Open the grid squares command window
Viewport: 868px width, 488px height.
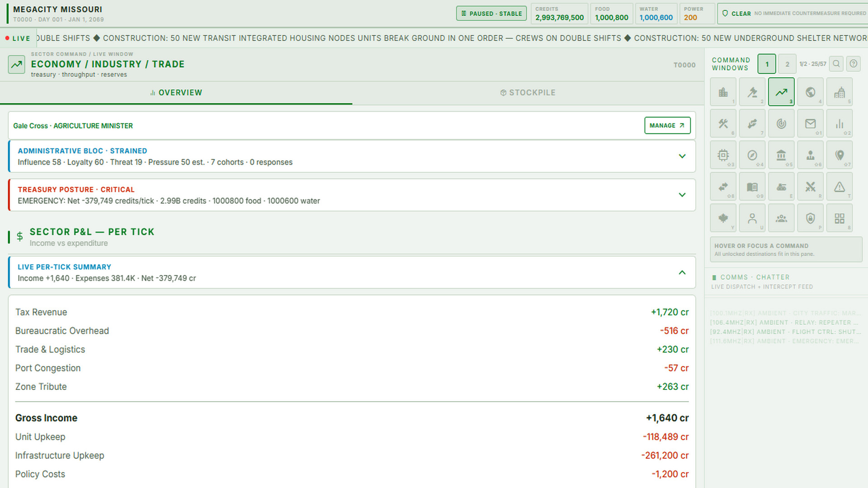[840, 218]
